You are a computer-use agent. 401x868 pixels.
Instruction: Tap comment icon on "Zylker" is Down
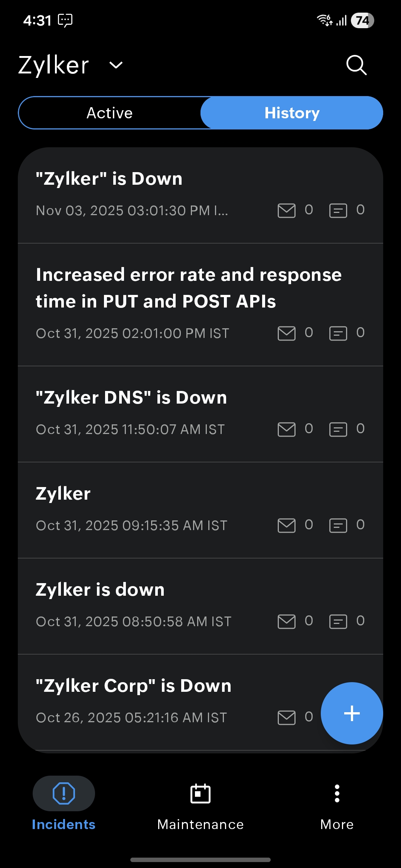coord(338,211)
